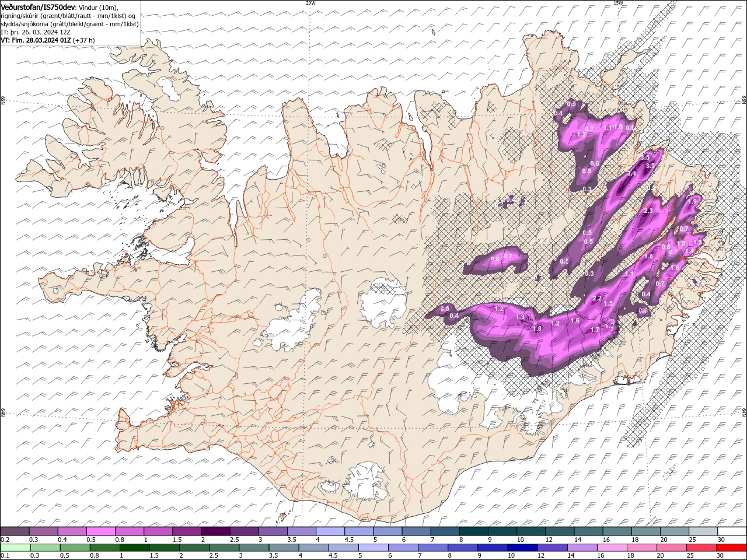Pick the light lavender 4 swatch in upper scale
Screen dimensions: 747x560
pyautogui.click(x=330, y=531)
